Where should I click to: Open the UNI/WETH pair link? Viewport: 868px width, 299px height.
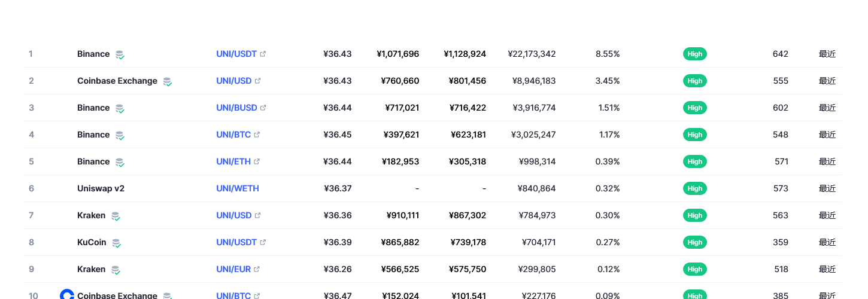[238, 188]
